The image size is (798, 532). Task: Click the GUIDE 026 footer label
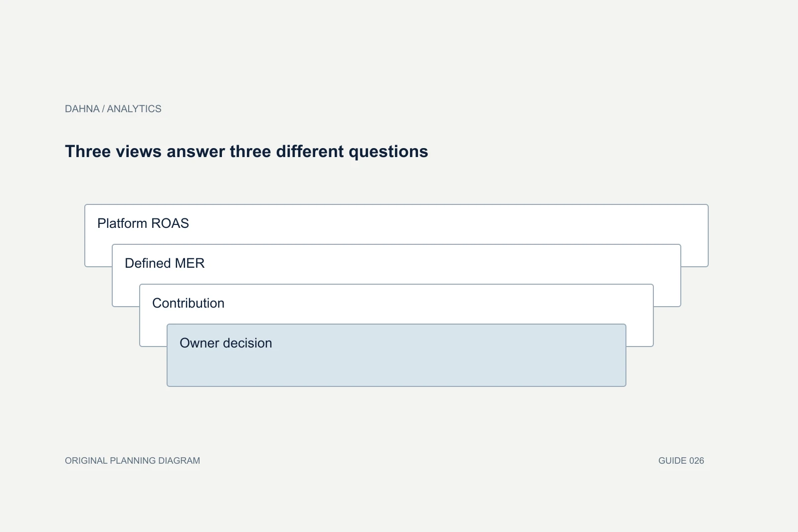(681, 461)
